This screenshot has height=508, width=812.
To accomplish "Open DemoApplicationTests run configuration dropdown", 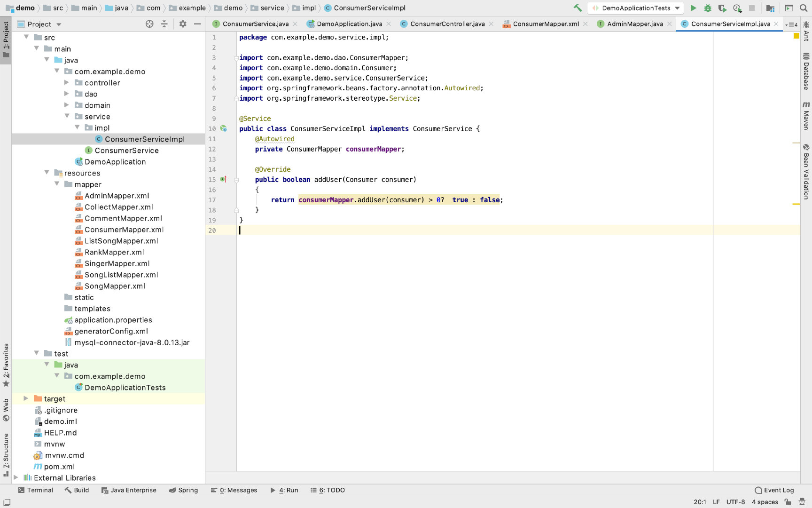I will (636, 8).
